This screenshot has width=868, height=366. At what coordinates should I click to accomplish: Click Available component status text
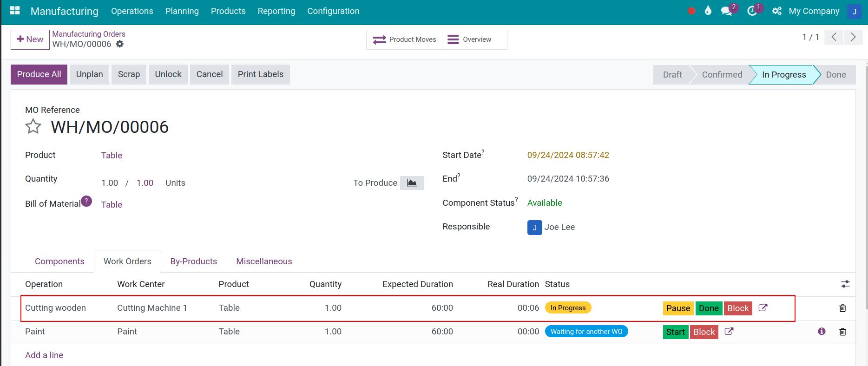545,203
